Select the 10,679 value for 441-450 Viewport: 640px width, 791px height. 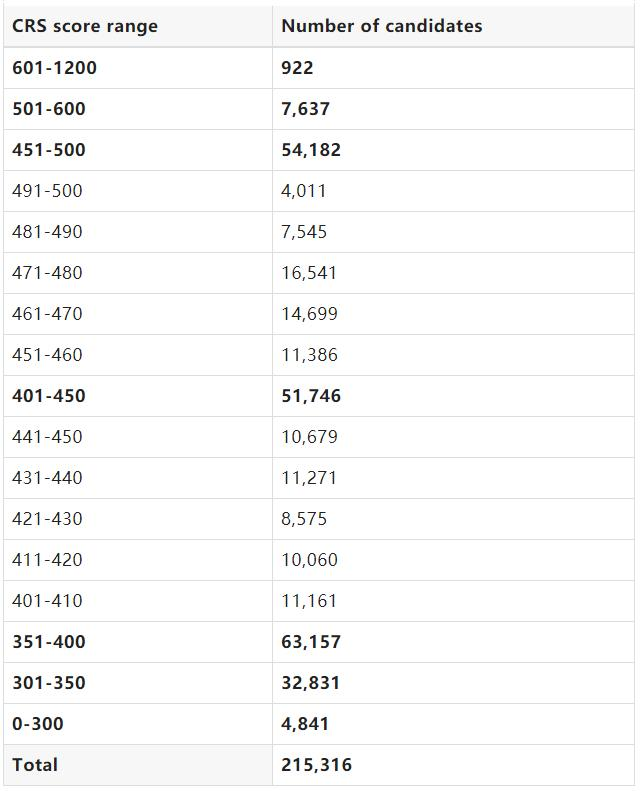pos(310,437)
